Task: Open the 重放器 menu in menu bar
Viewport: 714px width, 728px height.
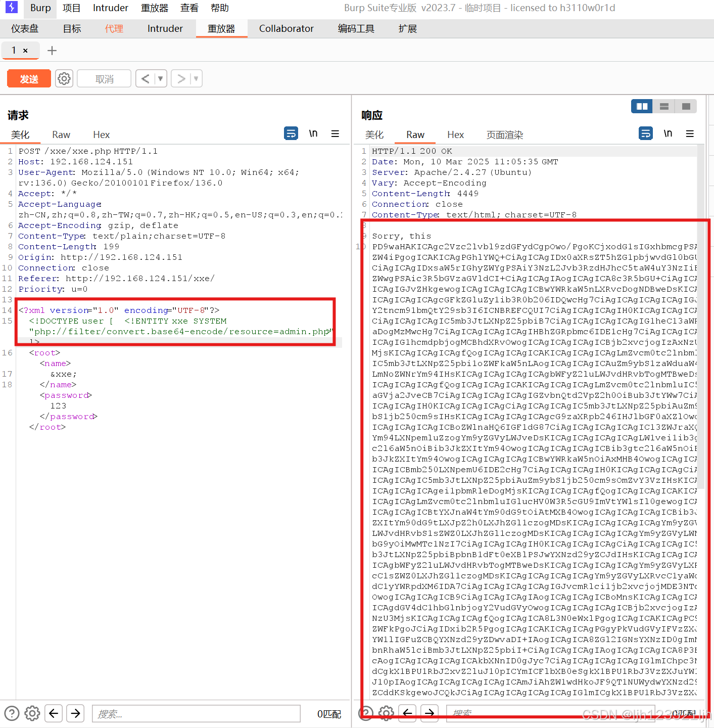Action: 155,8
